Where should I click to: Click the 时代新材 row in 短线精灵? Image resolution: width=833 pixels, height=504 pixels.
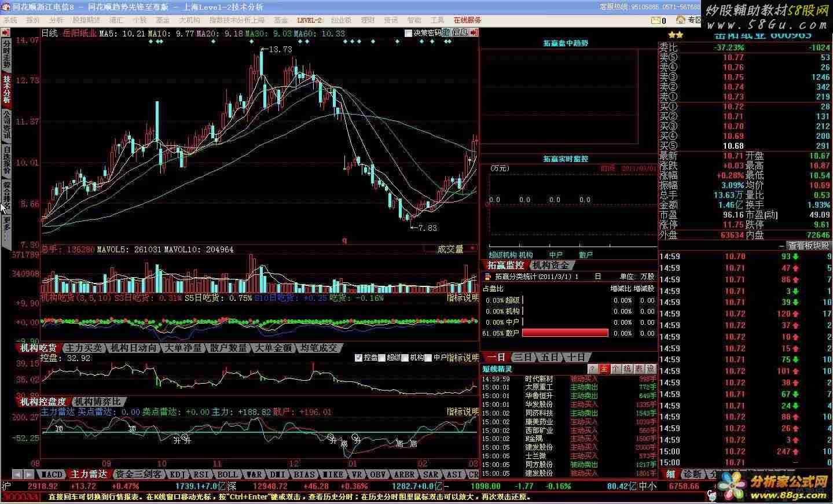(569, 379)
